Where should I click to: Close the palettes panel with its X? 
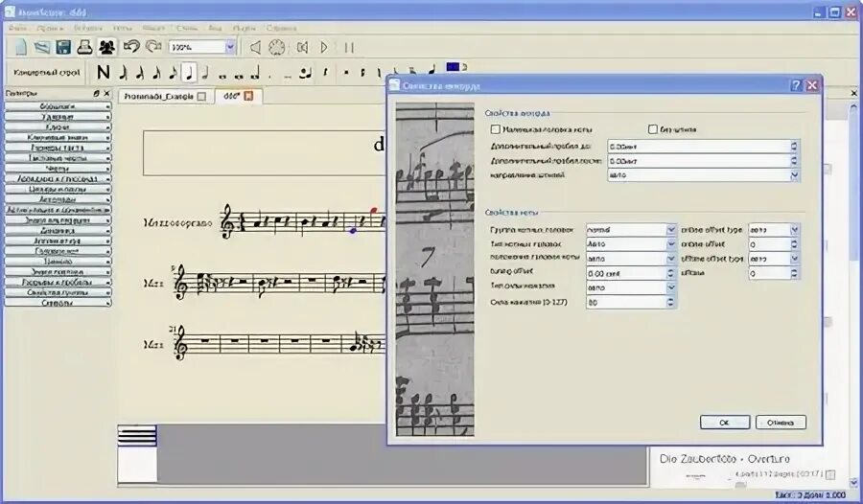pyautogui.click(x=106, y=94)
